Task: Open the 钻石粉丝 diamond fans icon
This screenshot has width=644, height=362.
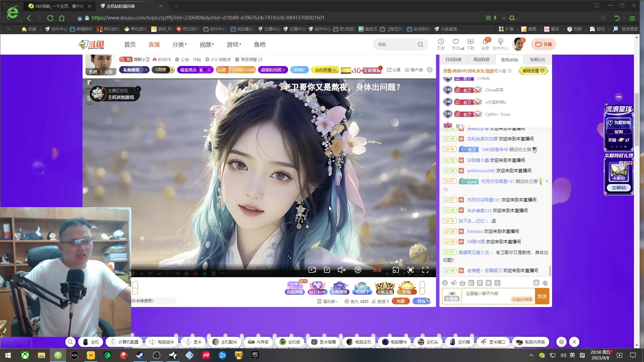Action: tap(317, 288)
